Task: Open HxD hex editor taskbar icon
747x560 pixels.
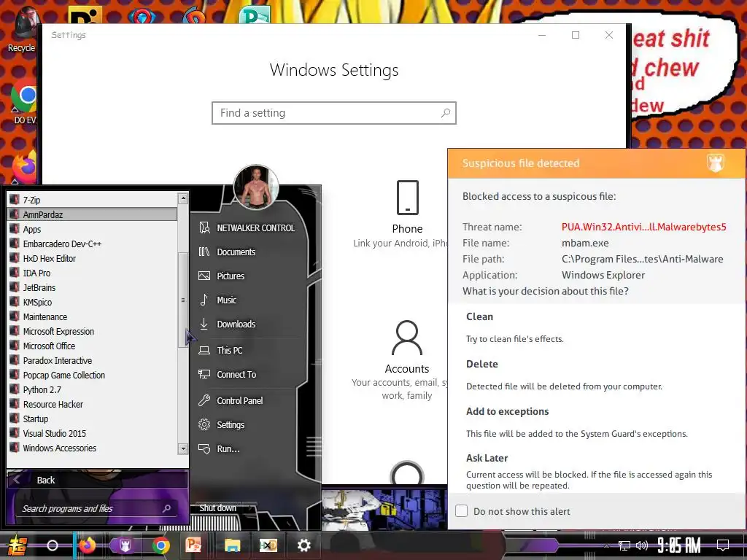Action: [x=268, y=545]
